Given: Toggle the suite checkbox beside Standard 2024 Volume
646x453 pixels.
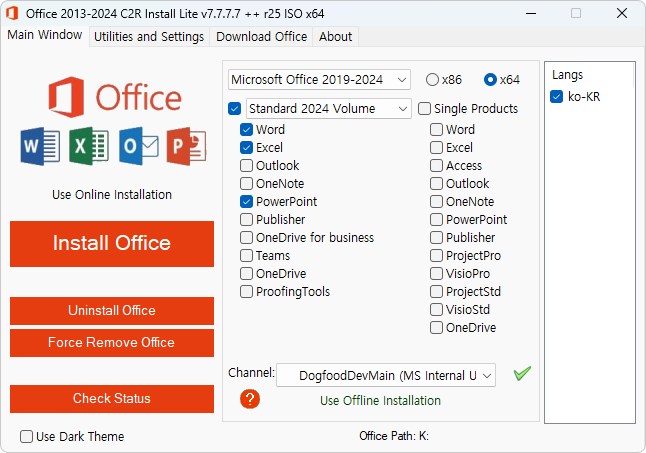Looking at the screenshot, I should [234, 109].
